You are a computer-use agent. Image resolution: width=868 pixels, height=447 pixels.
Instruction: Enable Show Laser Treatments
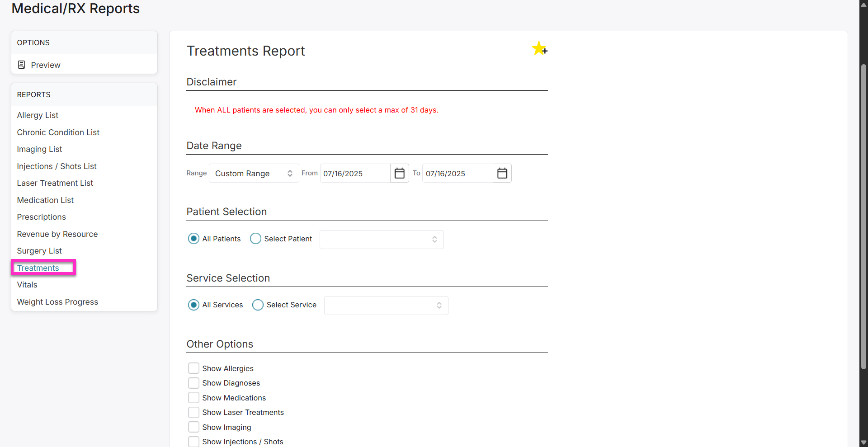coord(193,412)
